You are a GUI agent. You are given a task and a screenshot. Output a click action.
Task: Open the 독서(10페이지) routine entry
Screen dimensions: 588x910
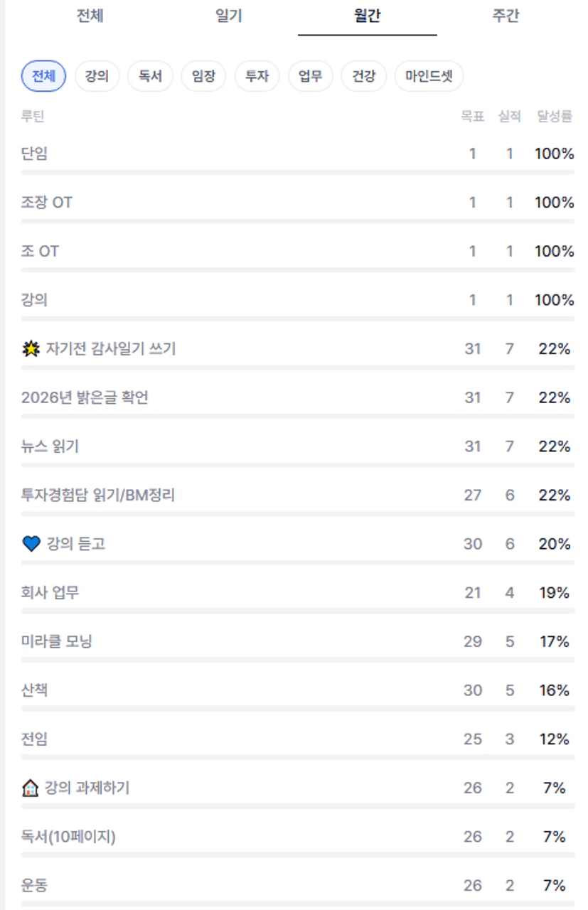pos(68,837)
